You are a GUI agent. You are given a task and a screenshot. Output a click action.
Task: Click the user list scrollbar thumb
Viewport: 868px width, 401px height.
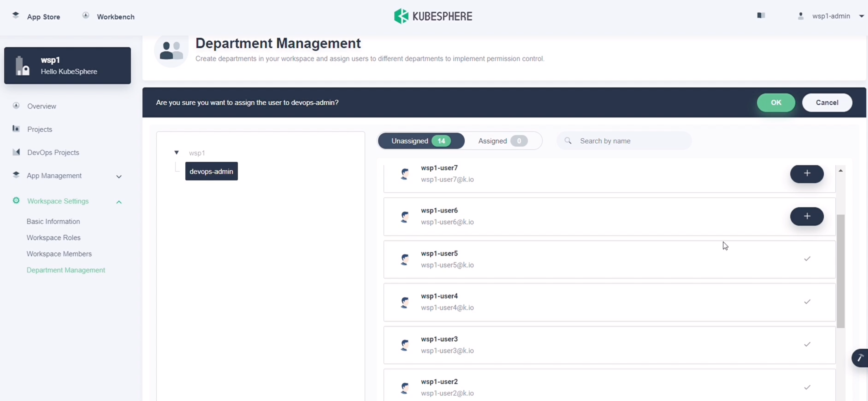tap(840, 271)
